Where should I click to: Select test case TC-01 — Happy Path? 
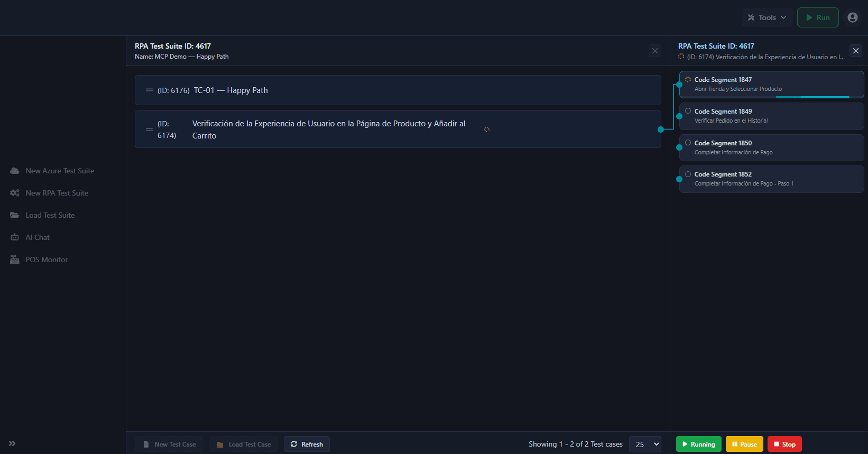click(x=398, y=90)
